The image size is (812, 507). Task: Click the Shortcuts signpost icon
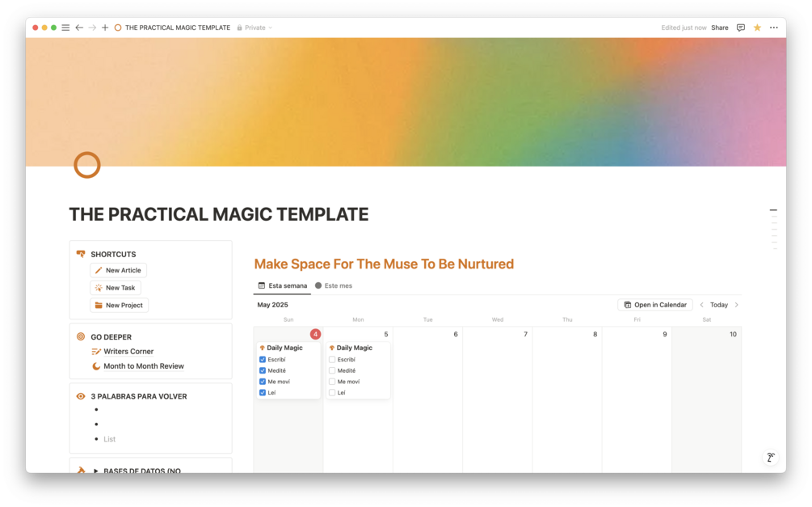pos(81,254)
